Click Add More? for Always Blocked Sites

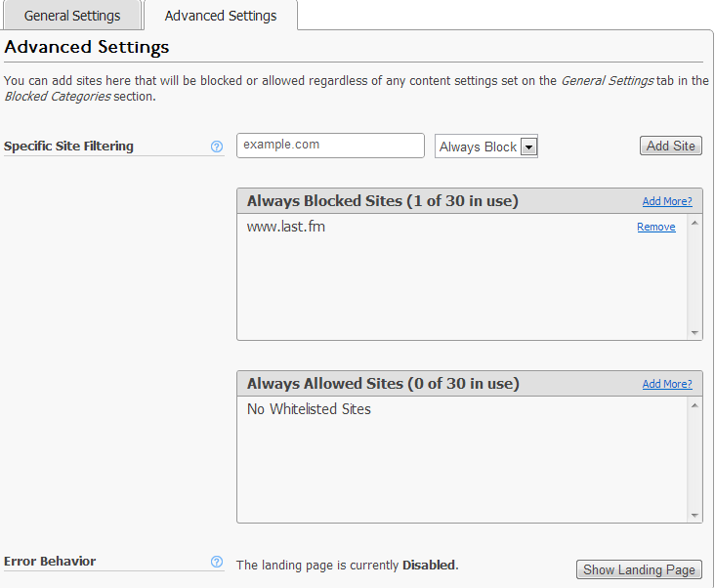click(667, 201)
